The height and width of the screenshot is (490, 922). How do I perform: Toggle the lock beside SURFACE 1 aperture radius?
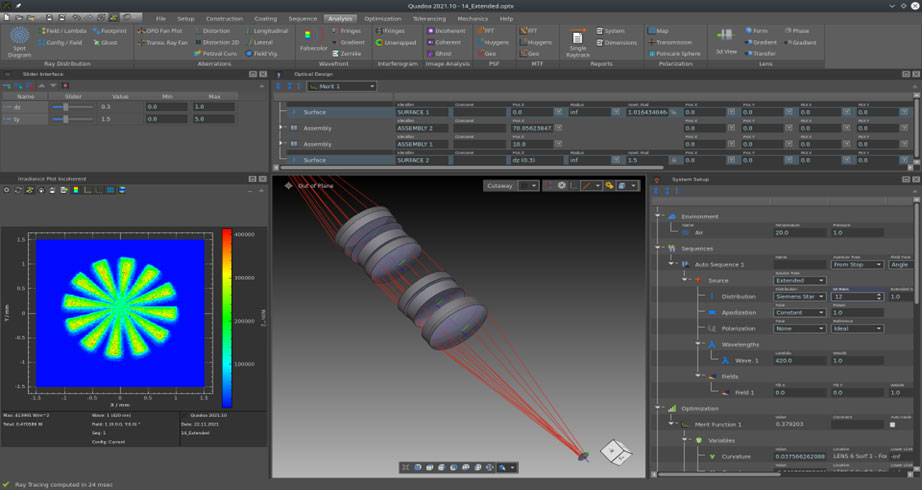tap(676, 113)
